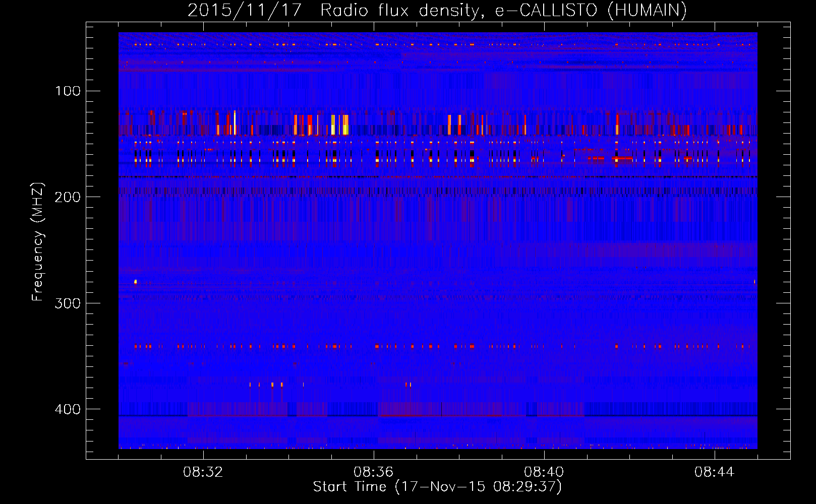Screen dimensions: 816x504
Task: Click the 08:44 time tick label
Action: click(x=715, y=472)
